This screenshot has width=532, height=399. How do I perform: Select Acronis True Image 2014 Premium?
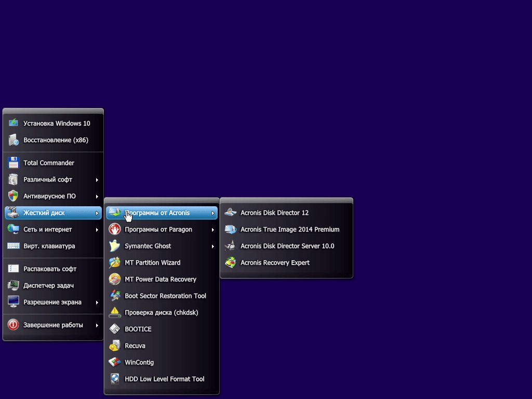pos(287,229)
